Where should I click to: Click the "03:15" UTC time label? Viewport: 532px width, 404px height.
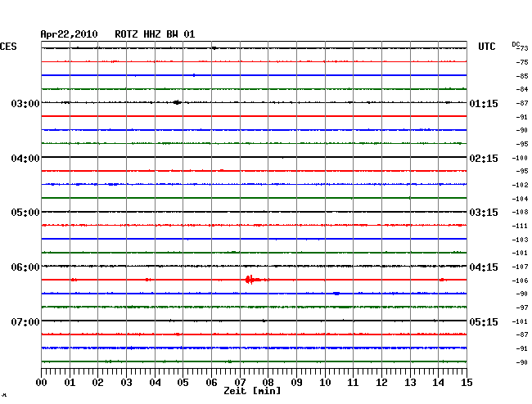coord(484,213)
